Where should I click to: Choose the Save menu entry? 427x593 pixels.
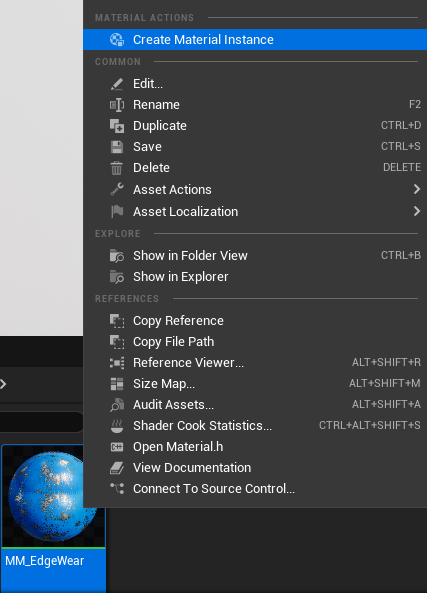coord(255,147)
